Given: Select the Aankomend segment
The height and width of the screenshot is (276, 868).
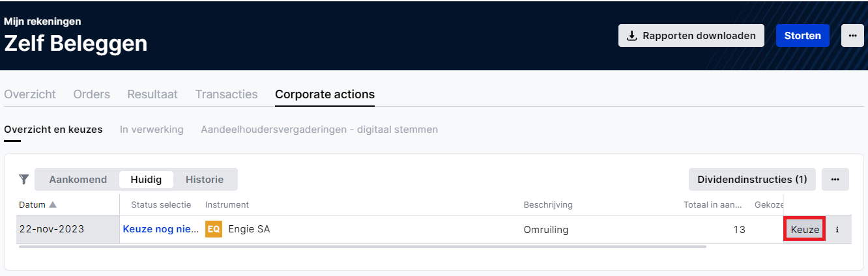Looking at the screenshot, I should [78, 179].
